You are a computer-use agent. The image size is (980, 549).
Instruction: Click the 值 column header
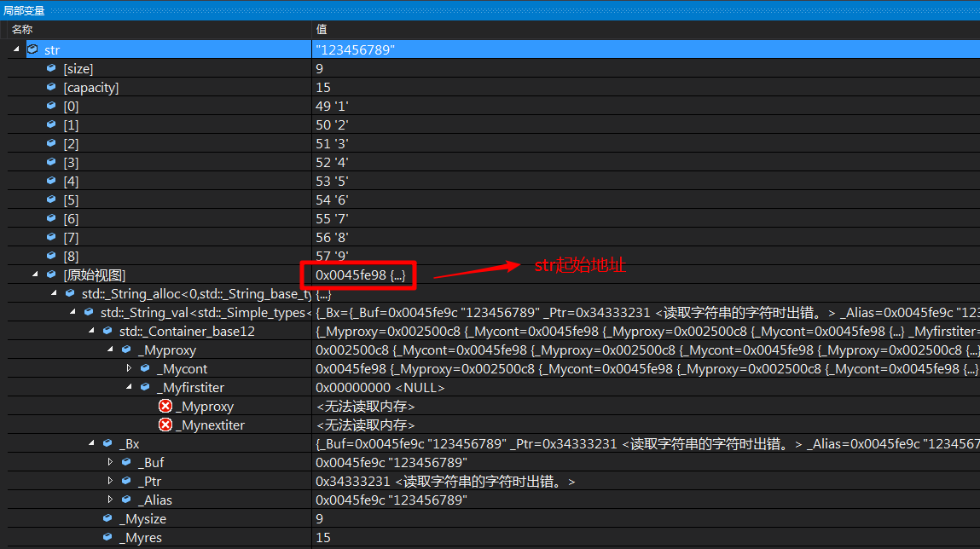[x=320, y=29]
